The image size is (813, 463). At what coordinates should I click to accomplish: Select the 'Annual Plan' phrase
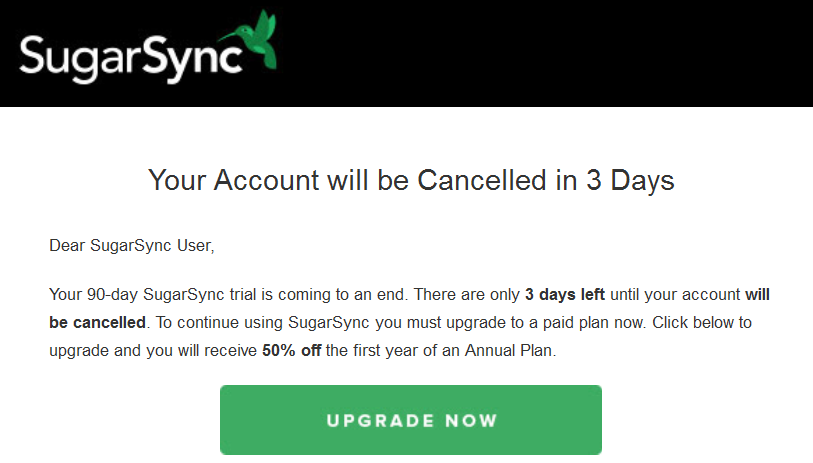pyautogui.click(x=508, y=350)
